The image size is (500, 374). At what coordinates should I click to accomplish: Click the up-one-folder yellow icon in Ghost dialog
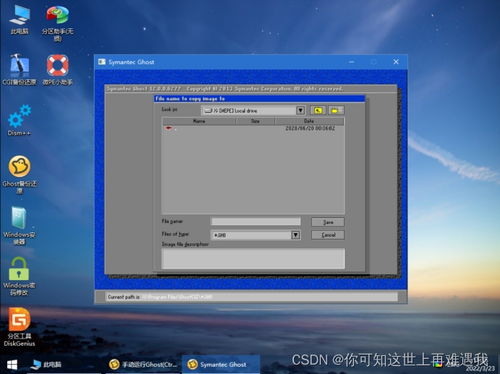click(318, 110)
